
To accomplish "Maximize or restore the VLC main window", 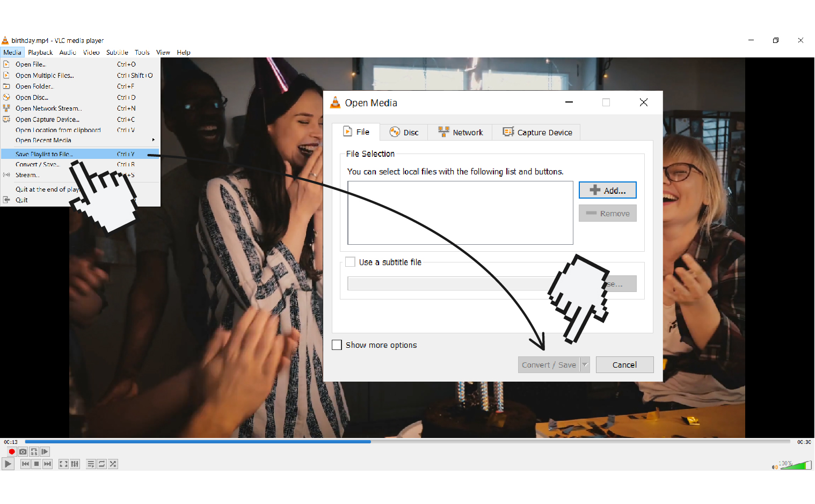I will pos(776,40).
